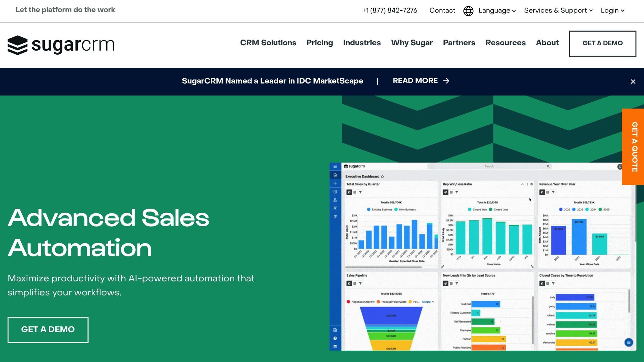Image resolution: width=644 pixels, height=362 pixels.
Task: Click the Contacts person icon in dashboard sidebar
Action: 335,200
